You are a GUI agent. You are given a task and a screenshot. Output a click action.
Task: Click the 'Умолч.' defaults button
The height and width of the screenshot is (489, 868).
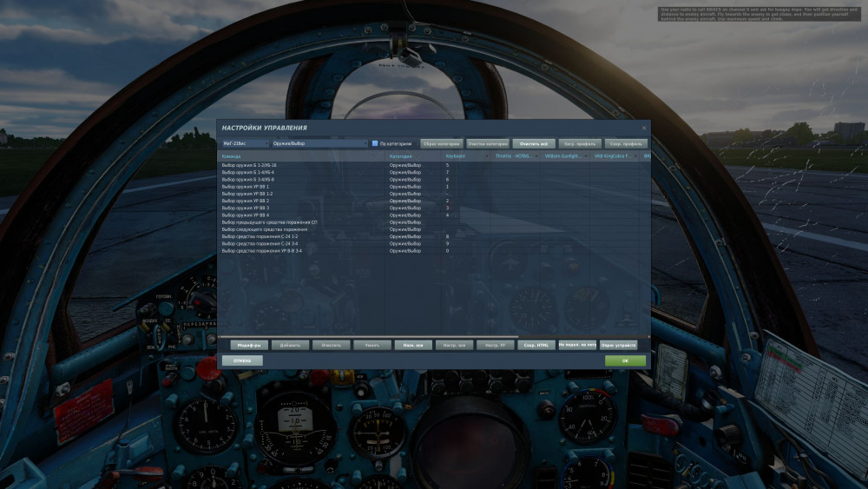[372, 345]
